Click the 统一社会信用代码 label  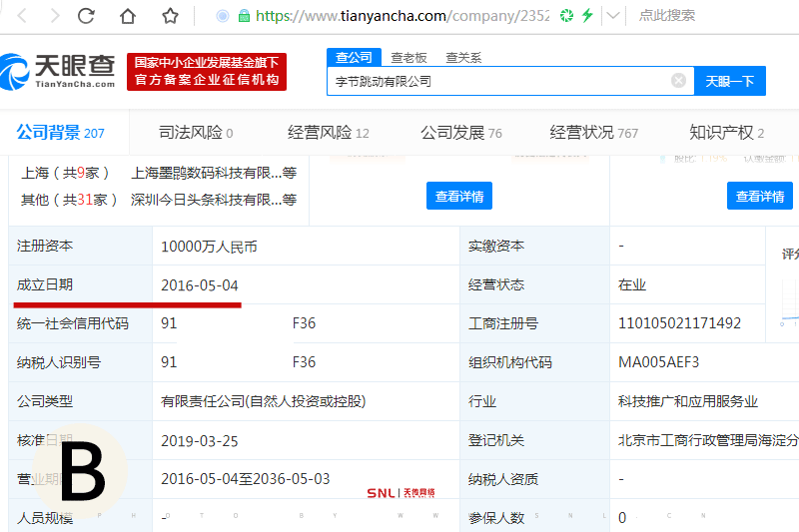(x=72, y=323)
